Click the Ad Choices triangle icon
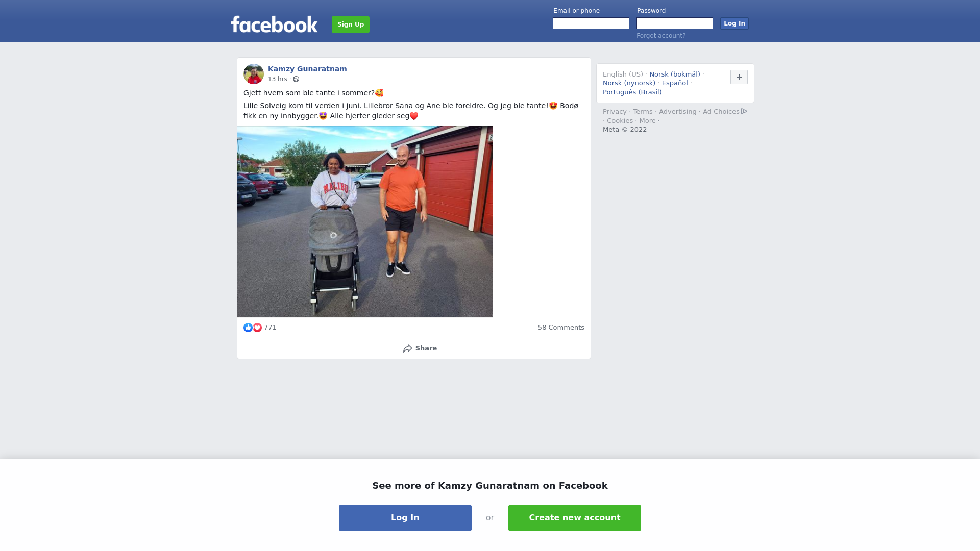 click(x=744, y=111)
